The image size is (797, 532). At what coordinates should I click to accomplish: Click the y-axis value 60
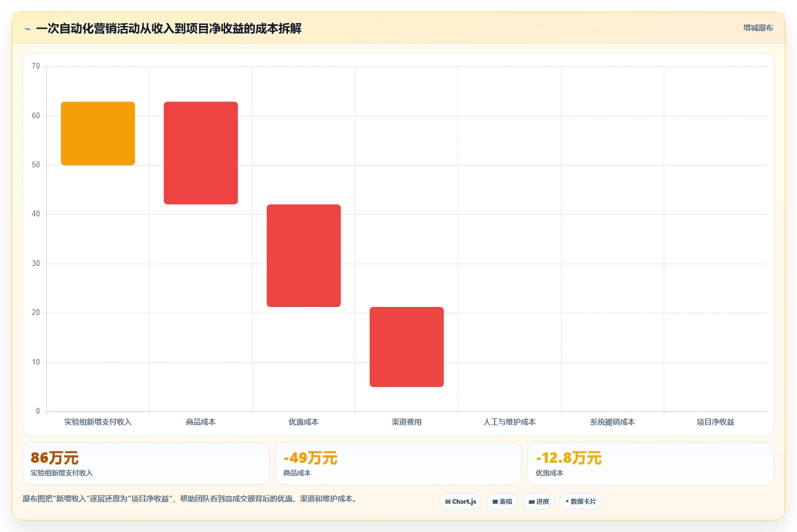36,116
